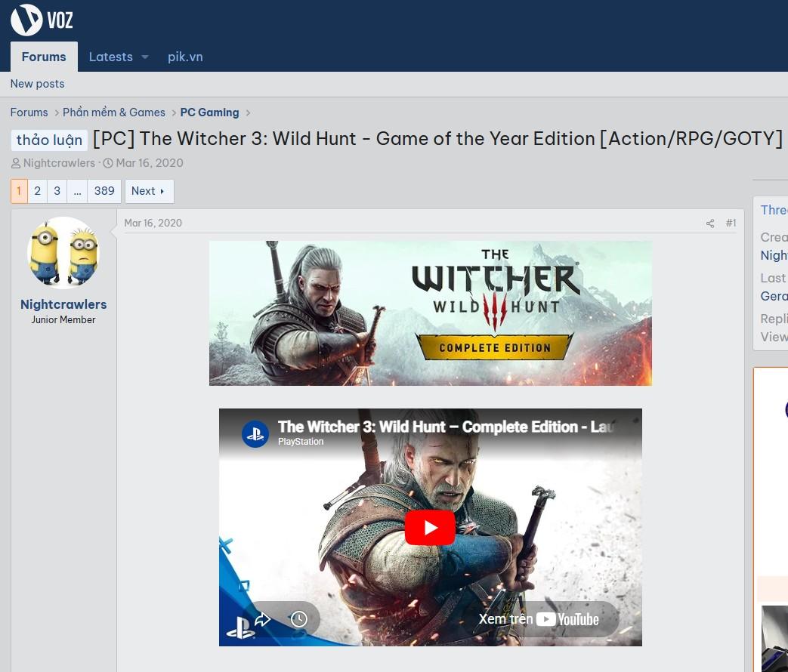Open the Minions avatar of Nightcrawlers
Screen dimensions: 788x672
pos(63,253)
